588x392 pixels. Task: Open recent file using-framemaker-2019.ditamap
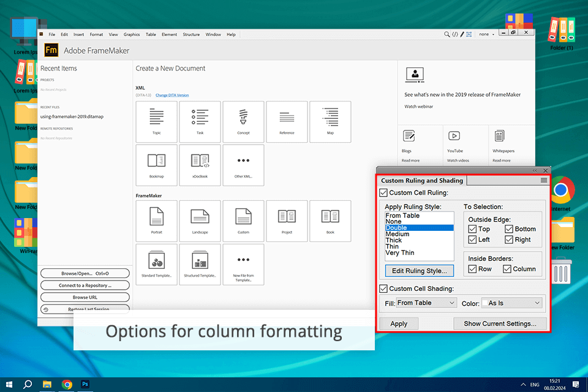(72, 116)
